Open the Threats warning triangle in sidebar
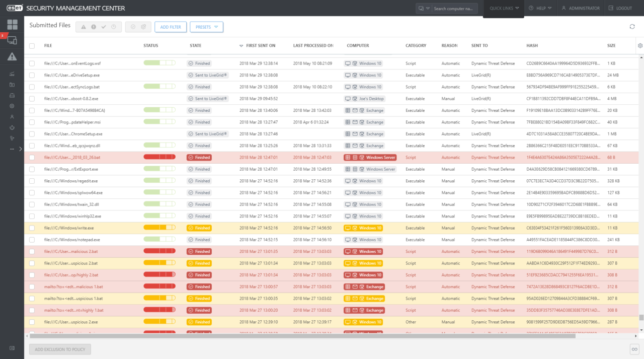Image resolution: width=644 pixels, height=359 pixels. tap(12, 57)
